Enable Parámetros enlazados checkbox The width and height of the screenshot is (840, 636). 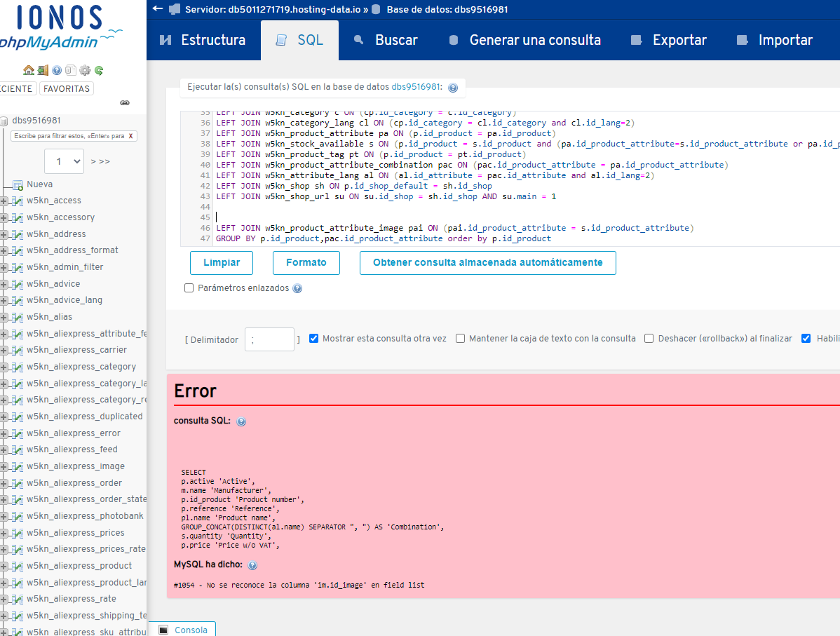coord(189,287)
